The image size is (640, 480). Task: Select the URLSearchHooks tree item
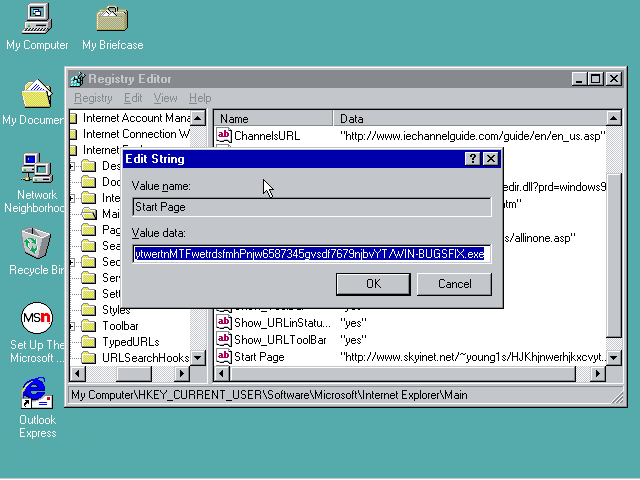[145, 358]
